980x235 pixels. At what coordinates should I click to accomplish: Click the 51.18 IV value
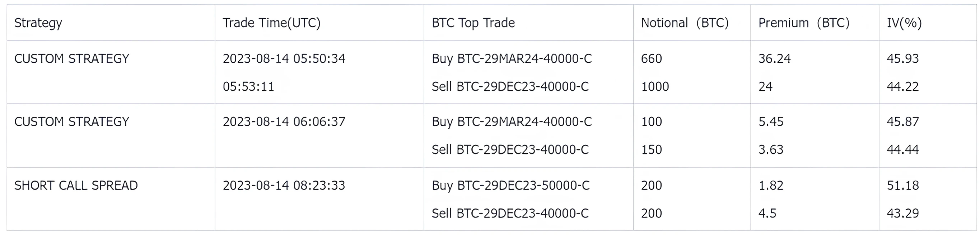click(903, 186)
